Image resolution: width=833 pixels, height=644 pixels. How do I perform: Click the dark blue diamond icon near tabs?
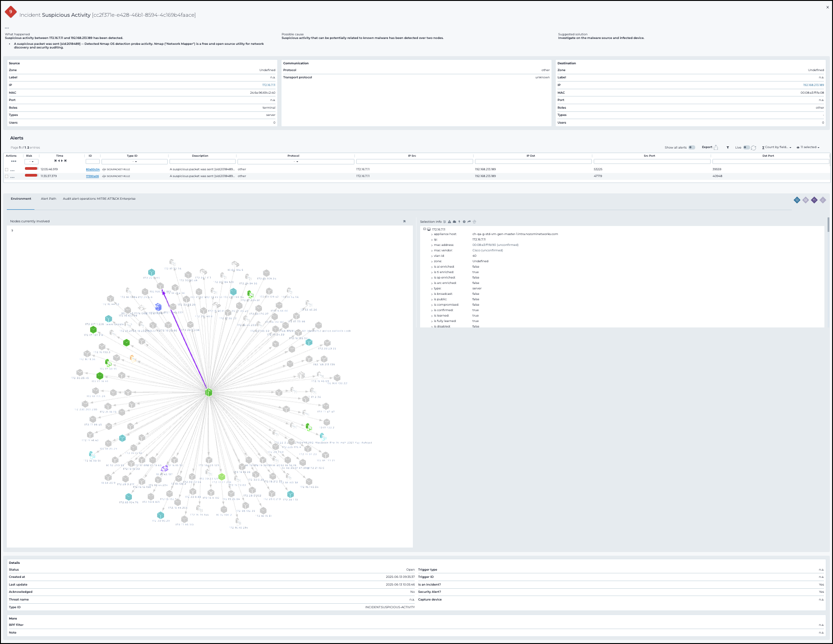[x=797, y=200]
